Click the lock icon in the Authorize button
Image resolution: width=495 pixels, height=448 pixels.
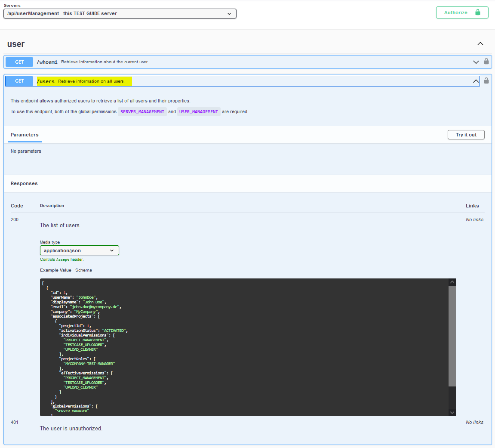[x=477, y=12]
